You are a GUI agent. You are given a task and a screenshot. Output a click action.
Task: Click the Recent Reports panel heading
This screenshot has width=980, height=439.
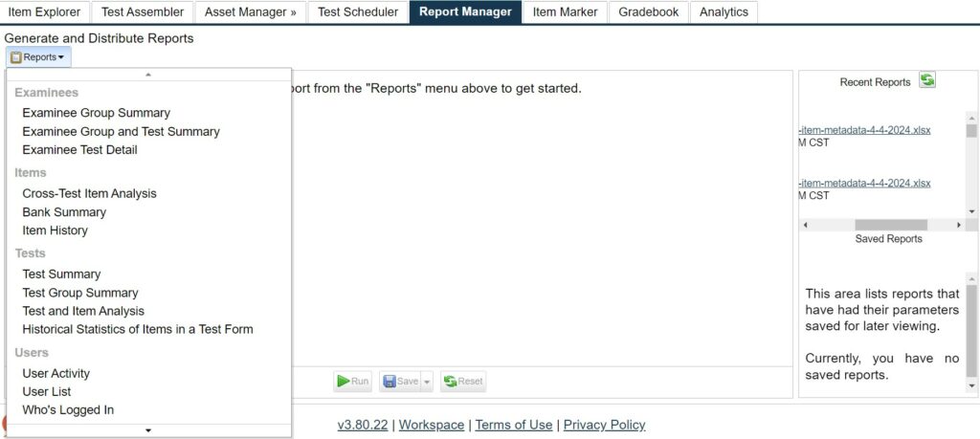(x=875, y=82)
